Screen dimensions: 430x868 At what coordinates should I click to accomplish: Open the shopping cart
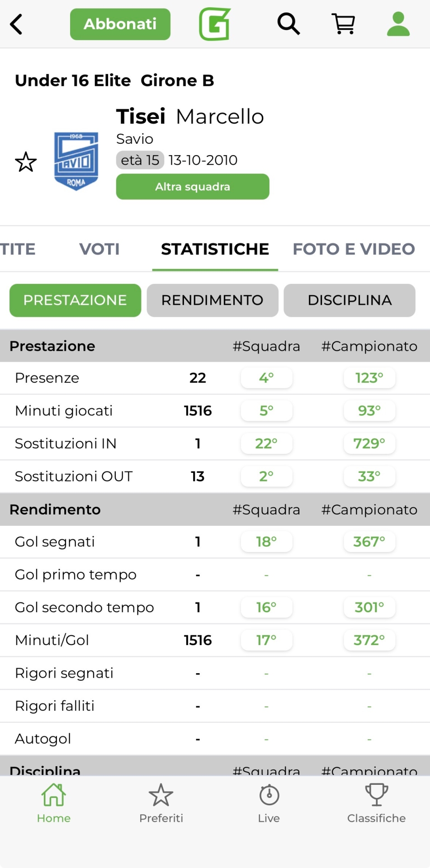(x=343, y=24)
